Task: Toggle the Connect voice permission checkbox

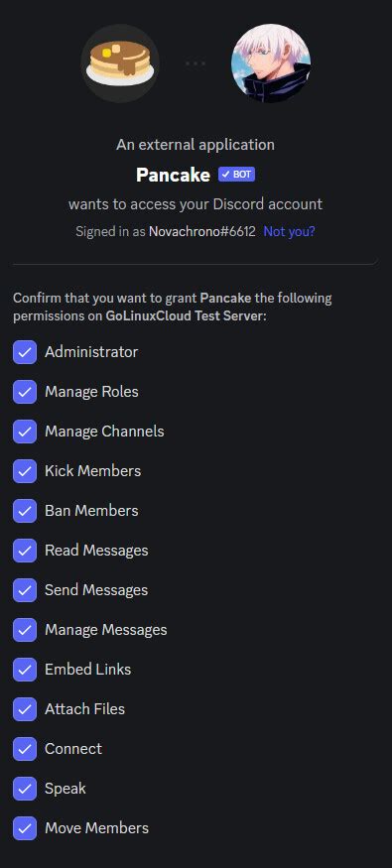Action: coord(25,749)
